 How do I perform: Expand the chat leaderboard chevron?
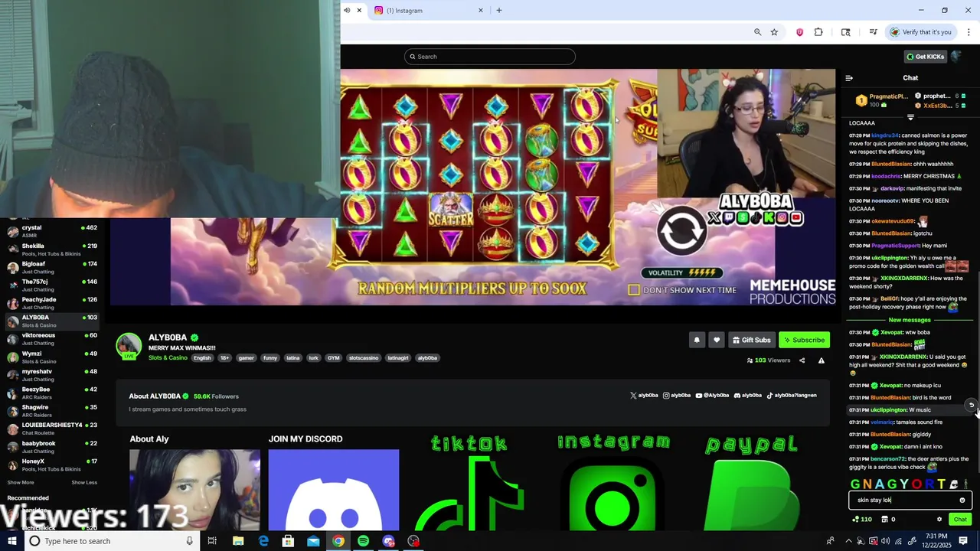coord(910,117)
